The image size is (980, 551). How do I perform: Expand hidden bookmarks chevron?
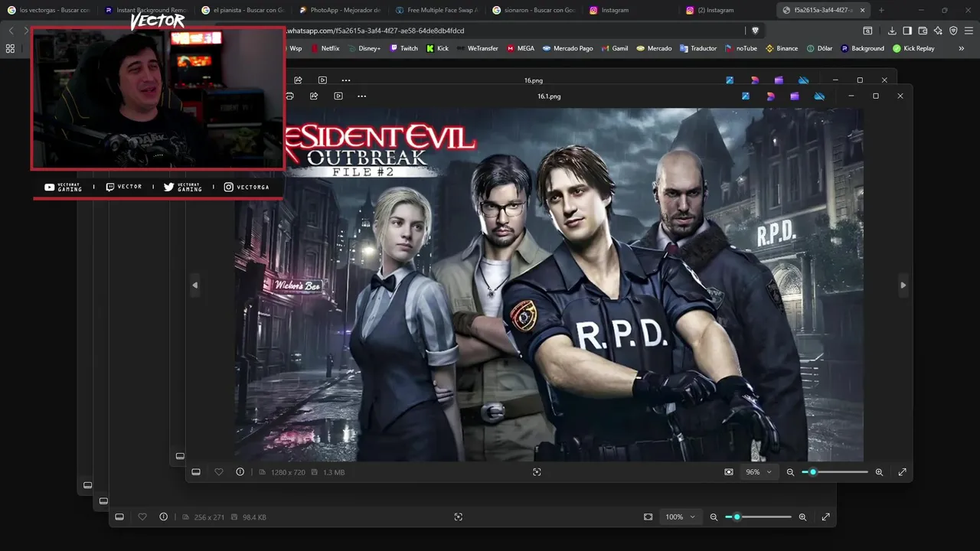click(962, 48)
